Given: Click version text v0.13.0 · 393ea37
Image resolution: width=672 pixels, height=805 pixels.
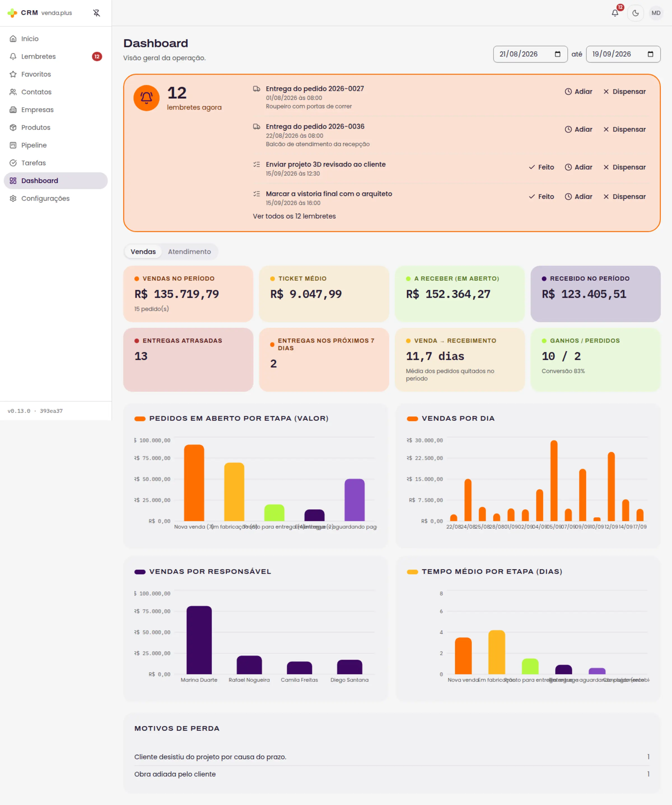Looking at the screenshot, I should pyautogui.click(x=35, y=411).
